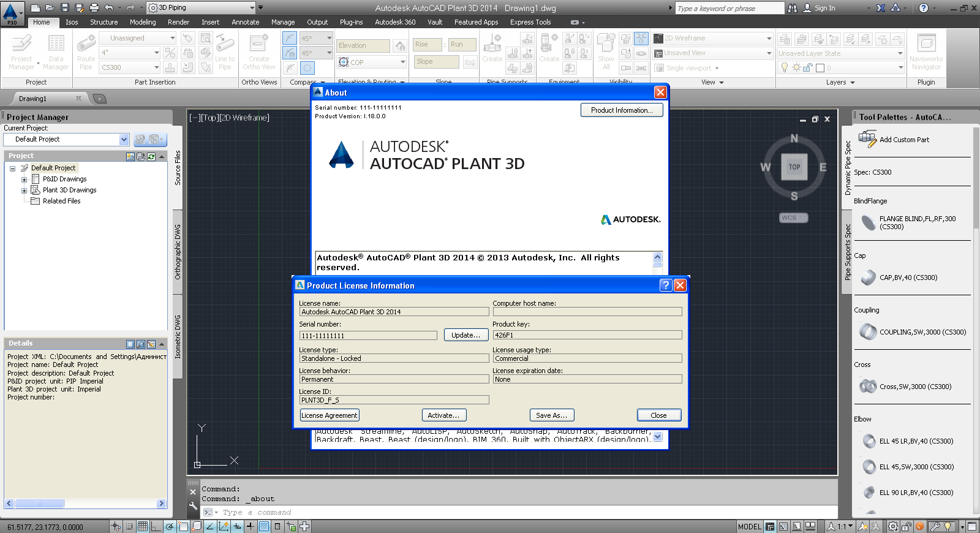
Task: Open workspace switching gear in status bar
Action: tap(893, 526)
